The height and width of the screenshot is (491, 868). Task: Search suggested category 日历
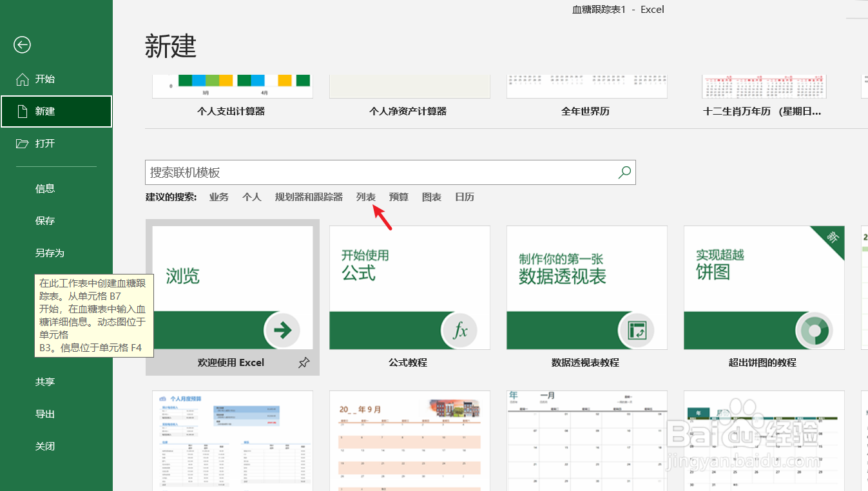coord(465,197)
